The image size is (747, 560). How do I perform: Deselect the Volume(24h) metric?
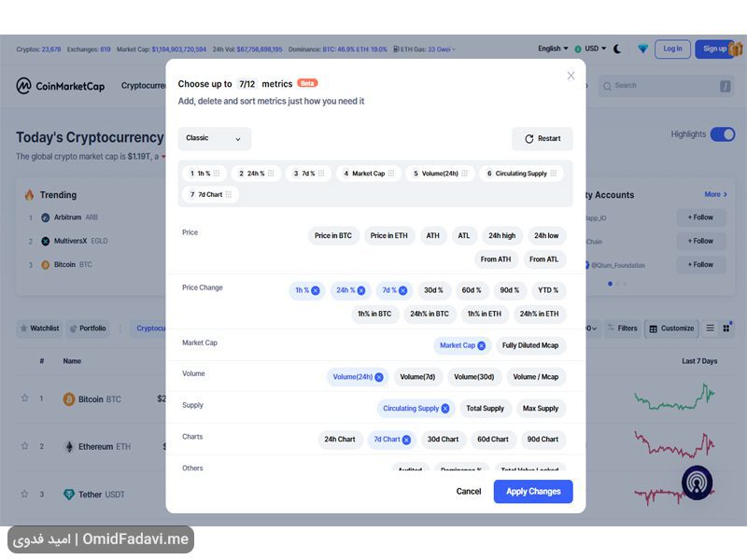point(379,377)
